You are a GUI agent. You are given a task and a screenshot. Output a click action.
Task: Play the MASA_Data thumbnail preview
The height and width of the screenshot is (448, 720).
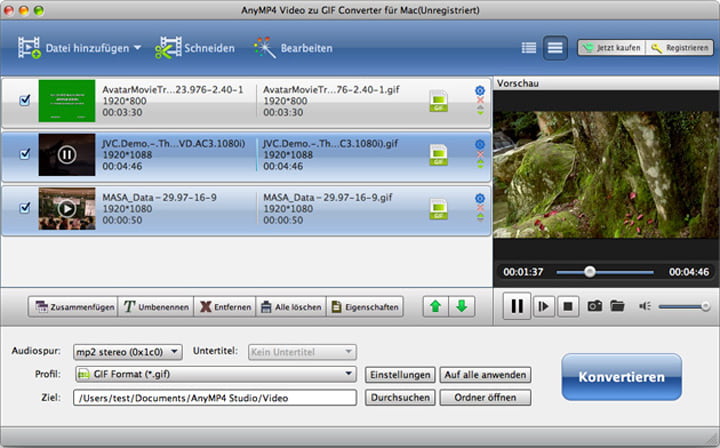pyautogui.click(x=67, y=208)
